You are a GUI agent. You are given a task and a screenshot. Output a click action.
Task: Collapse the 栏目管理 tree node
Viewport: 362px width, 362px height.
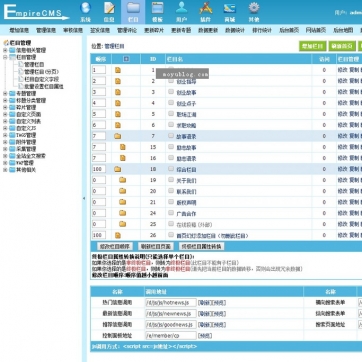(x=5, y=57)
